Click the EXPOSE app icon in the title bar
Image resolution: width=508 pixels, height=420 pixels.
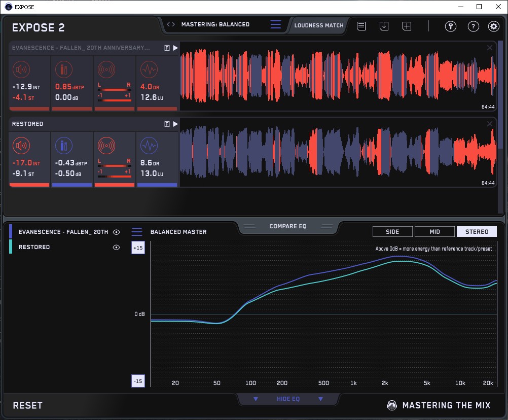[9, 7]
